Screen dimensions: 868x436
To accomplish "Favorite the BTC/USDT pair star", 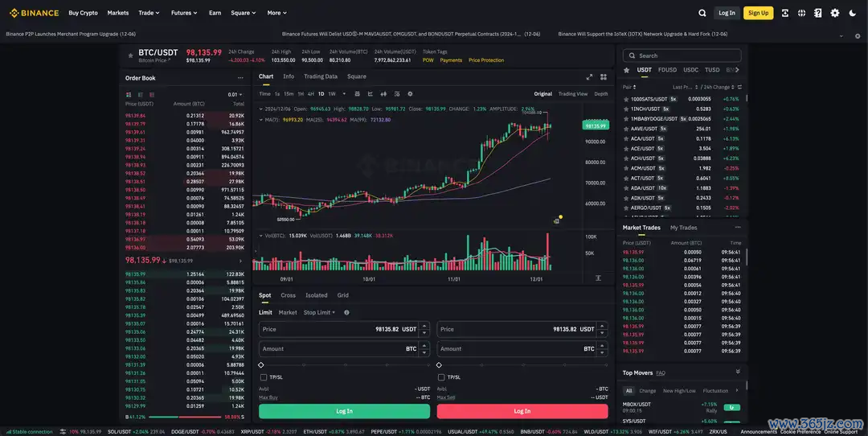I will point(131,56).
